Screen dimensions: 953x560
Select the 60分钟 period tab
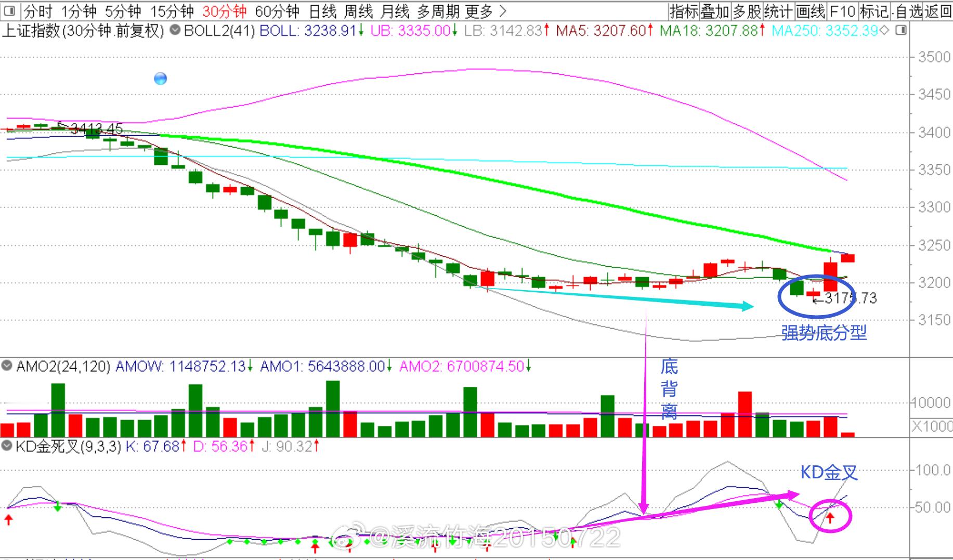pos(277,11)
